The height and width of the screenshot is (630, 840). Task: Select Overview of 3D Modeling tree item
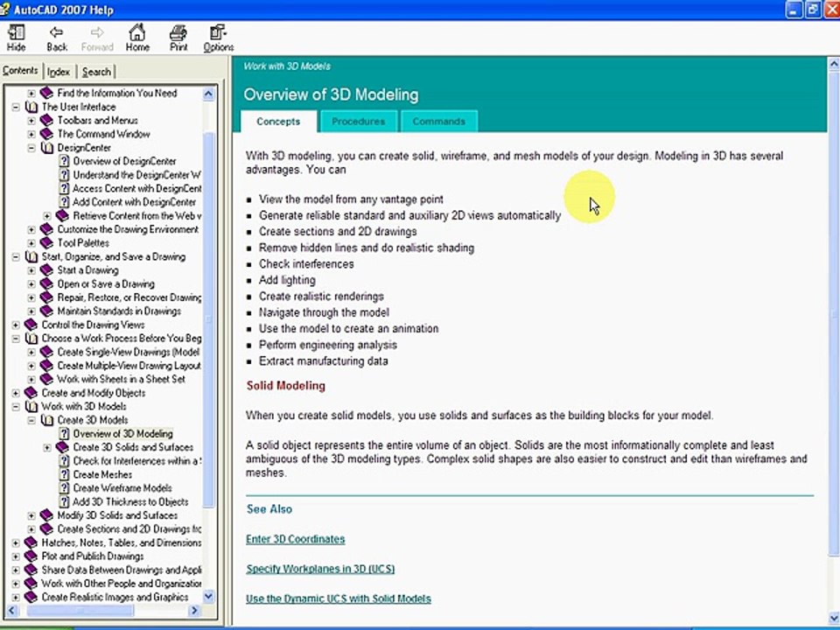[x=122, y=434]
